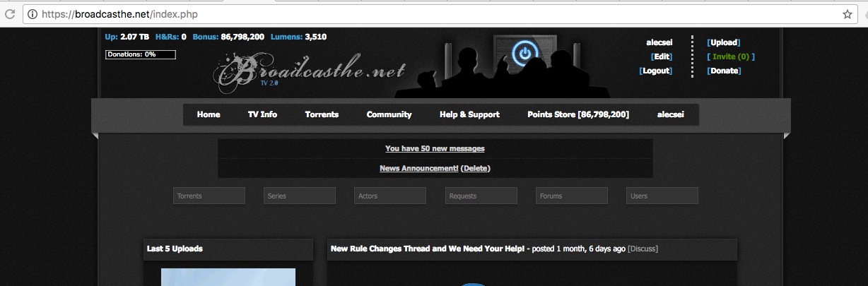The image size is (868, 286).
Task: Click the site info icon in address bar
Action: 33,14
